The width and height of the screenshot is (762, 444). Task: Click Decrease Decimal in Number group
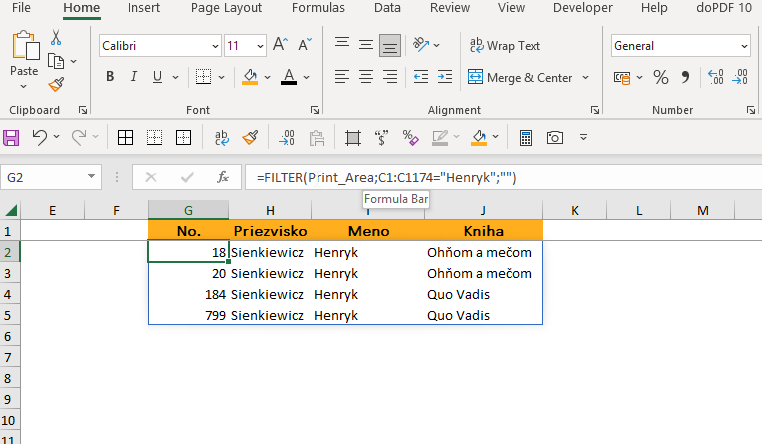click(740, 77)
